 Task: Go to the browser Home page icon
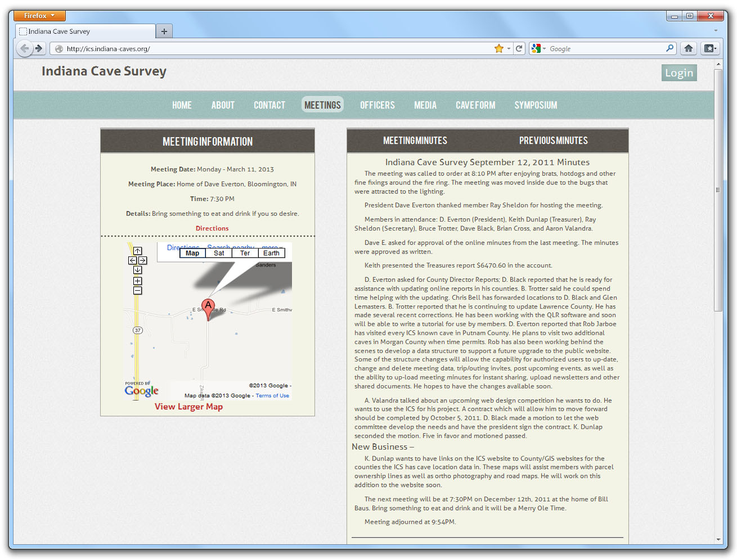coord(688,48)
